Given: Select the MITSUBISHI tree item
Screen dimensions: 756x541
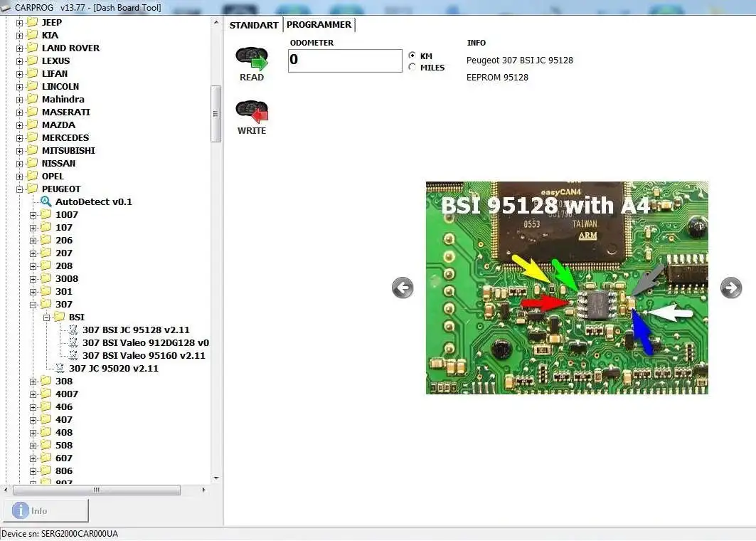Looking at the screenshot, I should click(x=68, y=150).
